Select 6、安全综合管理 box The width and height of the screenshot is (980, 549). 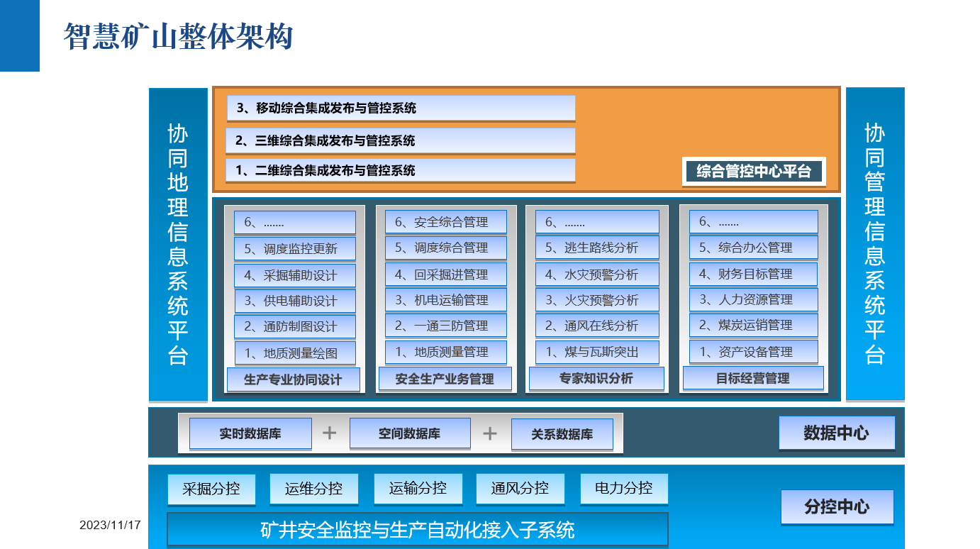click(446, 222)
